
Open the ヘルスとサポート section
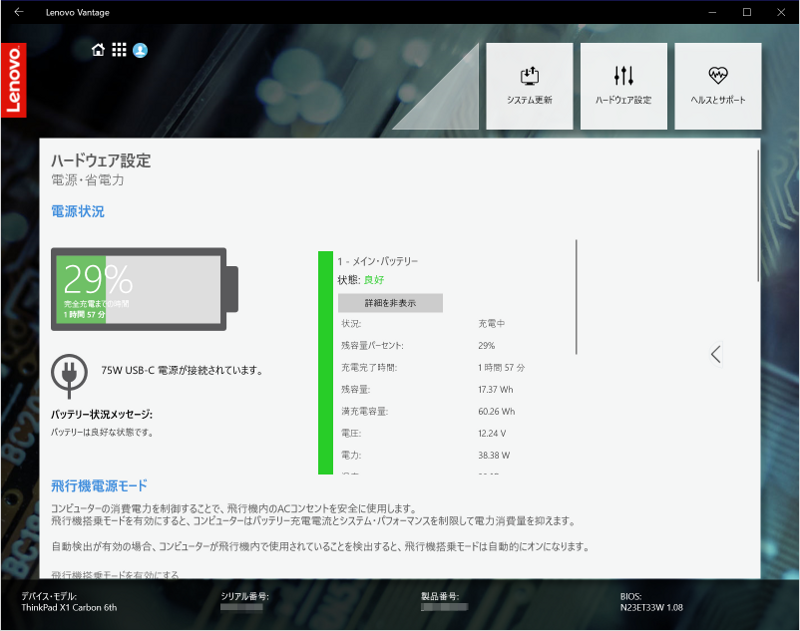pos(716,85)
